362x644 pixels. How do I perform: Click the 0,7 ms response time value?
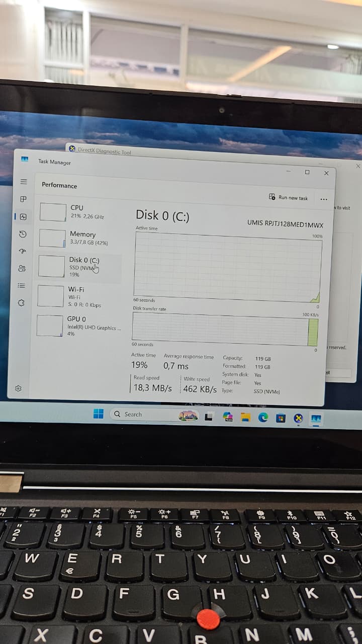(176, 366)
